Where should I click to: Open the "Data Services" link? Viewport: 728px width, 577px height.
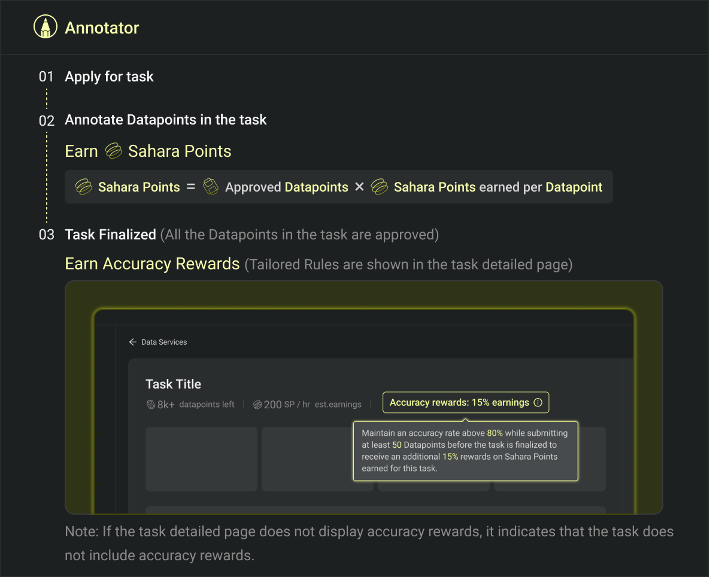click(164, 342)
